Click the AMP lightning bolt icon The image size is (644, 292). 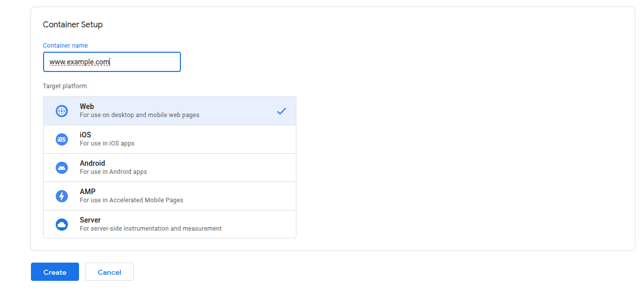[62, 196]
